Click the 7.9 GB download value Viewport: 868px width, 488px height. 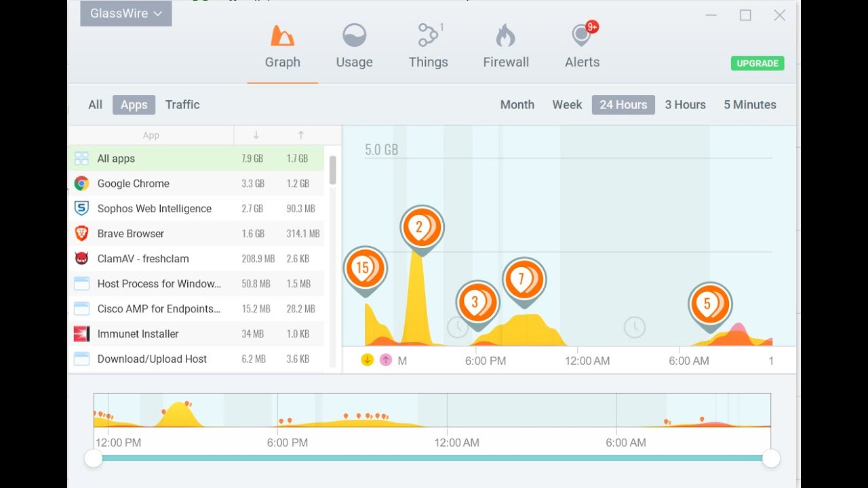click(x=252, y=159)
